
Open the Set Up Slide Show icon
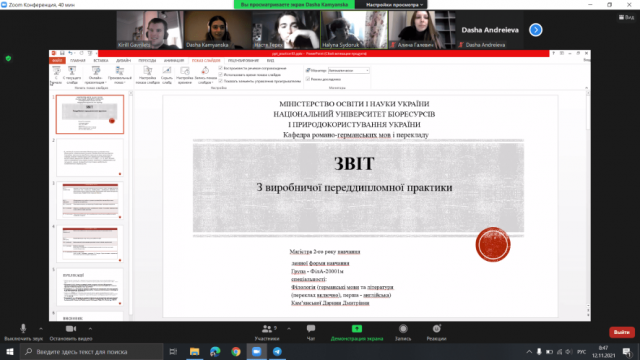coord(147,75)
